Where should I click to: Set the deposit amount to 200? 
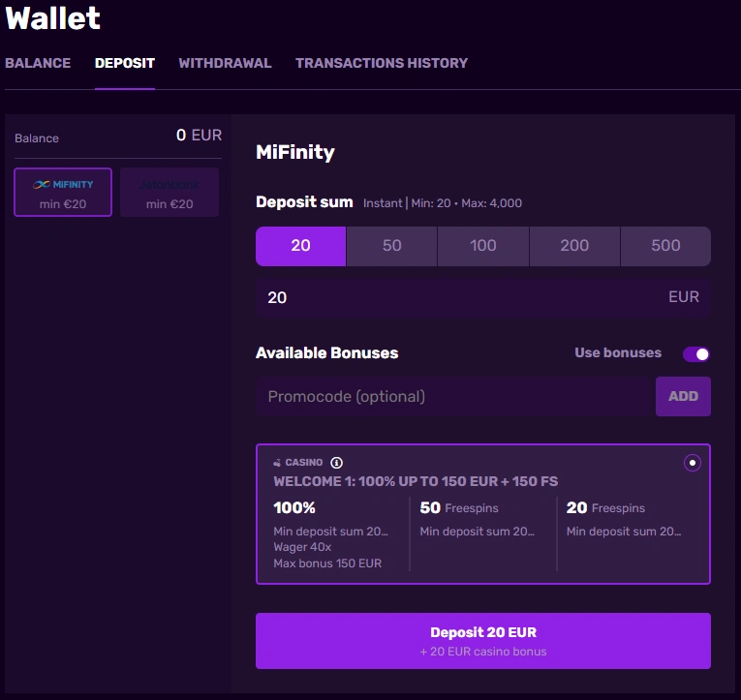pyautogui.click(x=574, y=246)
